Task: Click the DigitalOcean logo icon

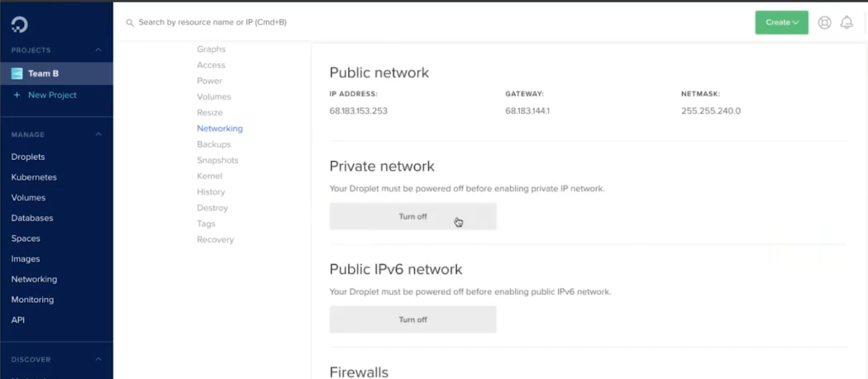Action: 19,24
